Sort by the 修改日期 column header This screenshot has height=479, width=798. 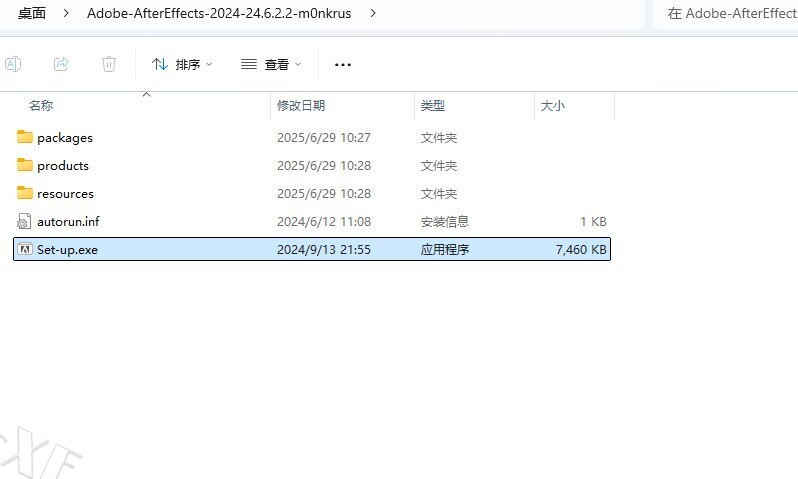click(x=301, y=106)
